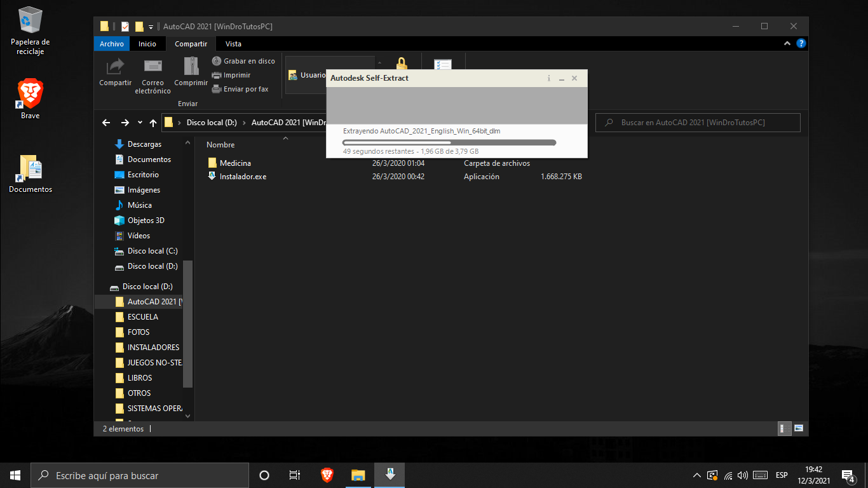Viewport: 868px width, 488px height.
Task: Go forward with the right arrow button
Action: click(125, 123)
